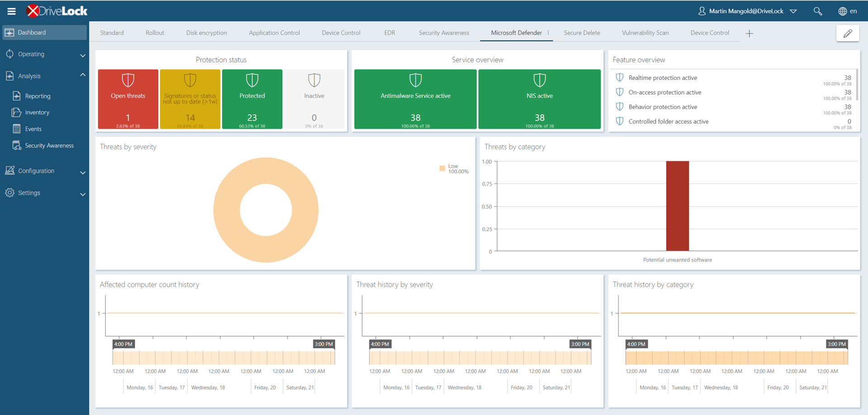868x415 pixels.
Task: Click the Signatures not up to date shield
Action: tap(190, 80)
